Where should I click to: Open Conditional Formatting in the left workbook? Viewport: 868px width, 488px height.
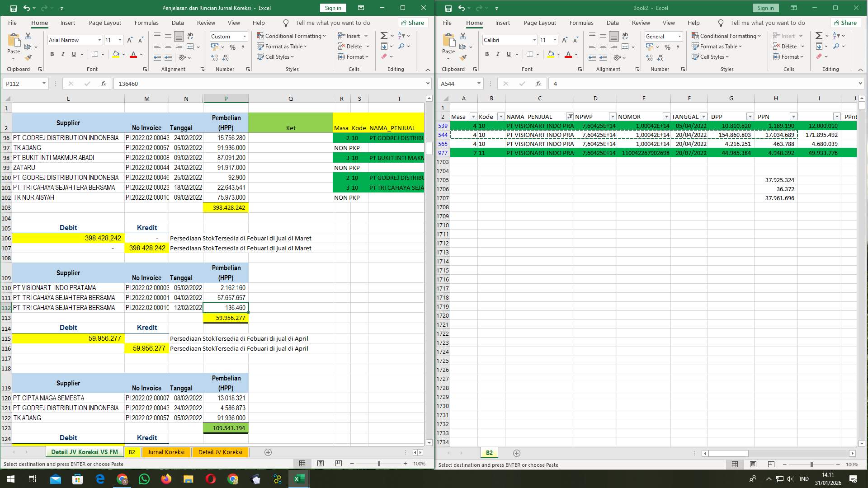pos(292,35)
